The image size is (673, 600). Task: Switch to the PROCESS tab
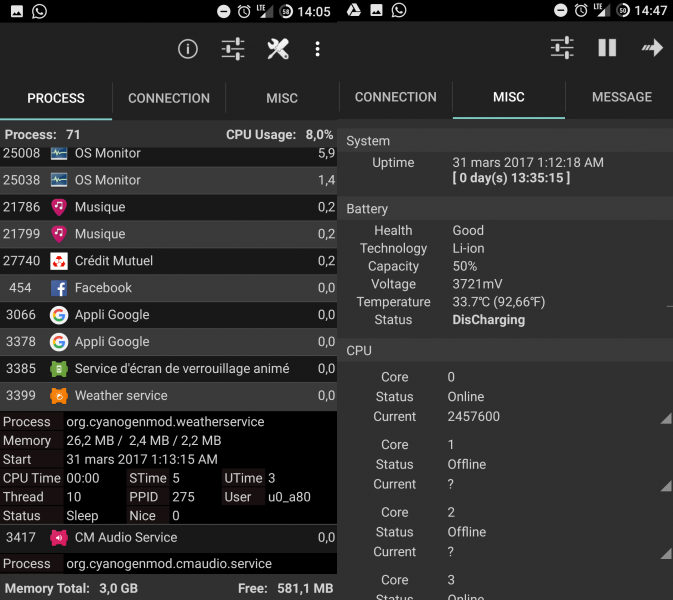(56, 98)
